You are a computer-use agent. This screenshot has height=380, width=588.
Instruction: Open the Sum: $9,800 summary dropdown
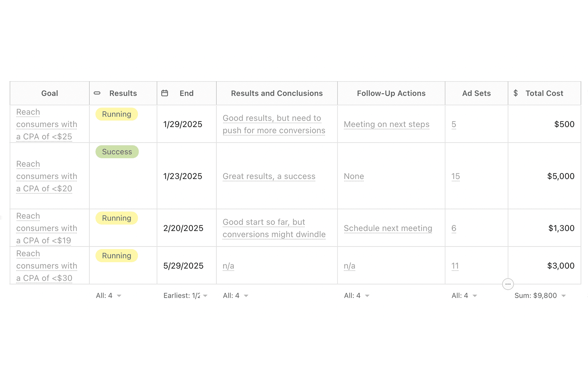click(x=540, y=296)
